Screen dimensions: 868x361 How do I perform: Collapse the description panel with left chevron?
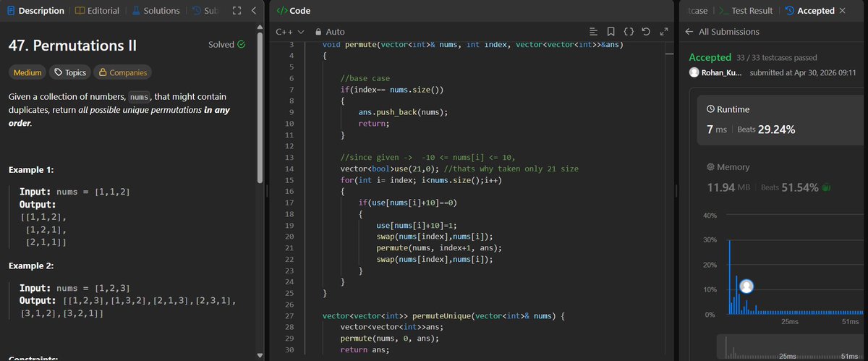pos(252,11)
